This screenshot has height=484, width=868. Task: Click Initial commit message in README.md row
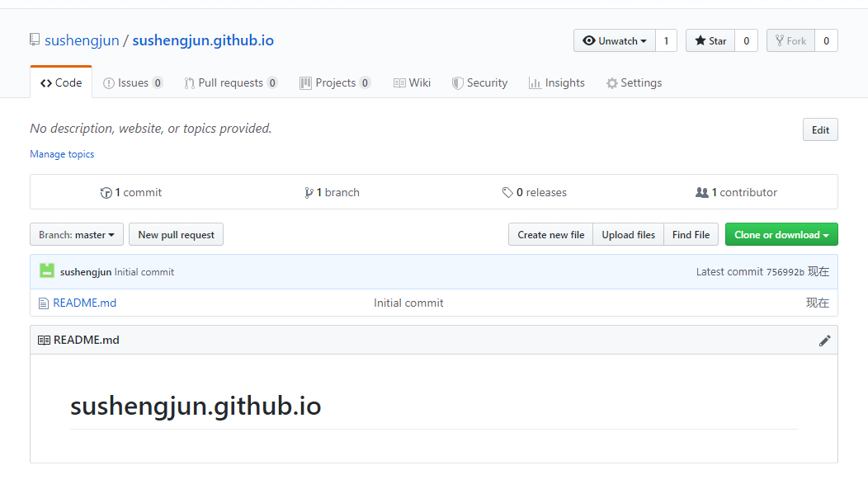pyautogui.click(x=408, y=303)
